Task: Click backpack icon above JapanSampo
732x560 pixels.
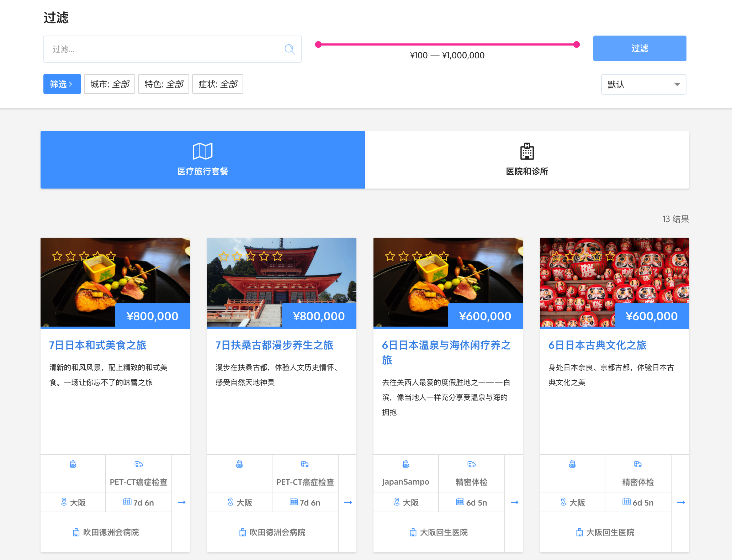Action: [406, 464]
